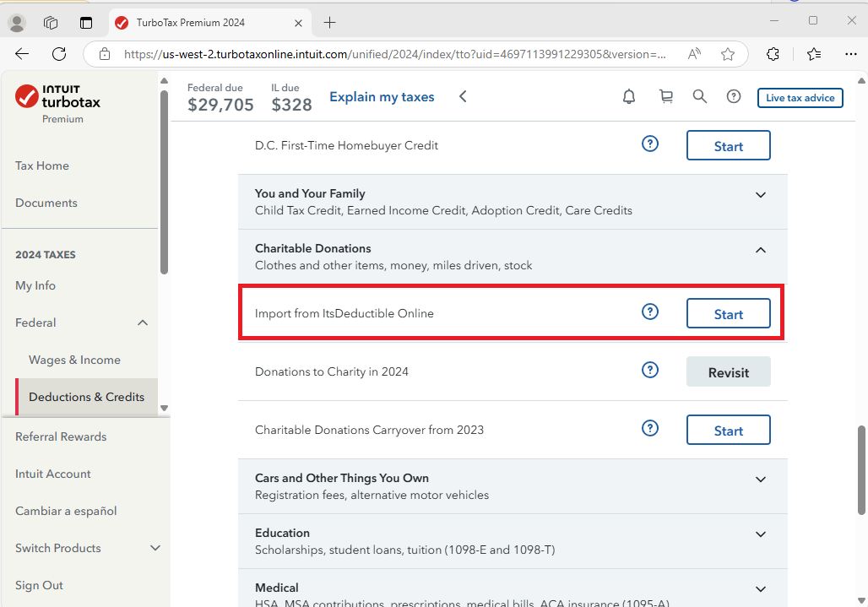
Task: Click the browser address bar URL
Action: [394, 54]
